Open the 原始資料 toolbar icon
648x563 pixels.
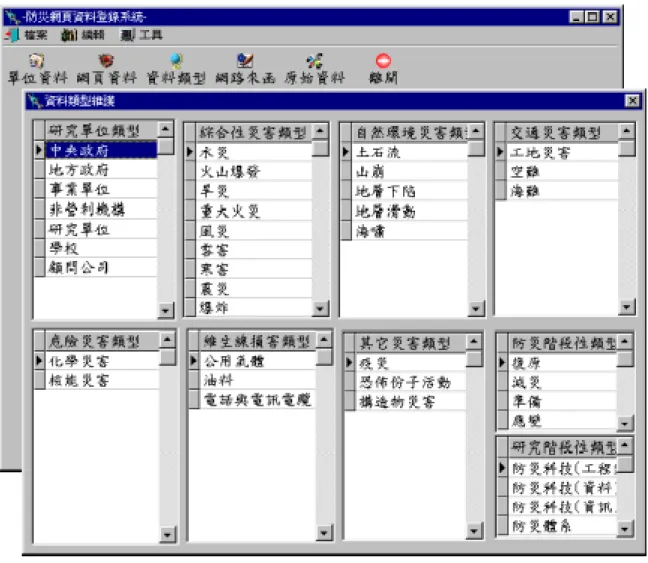point(314,61)
